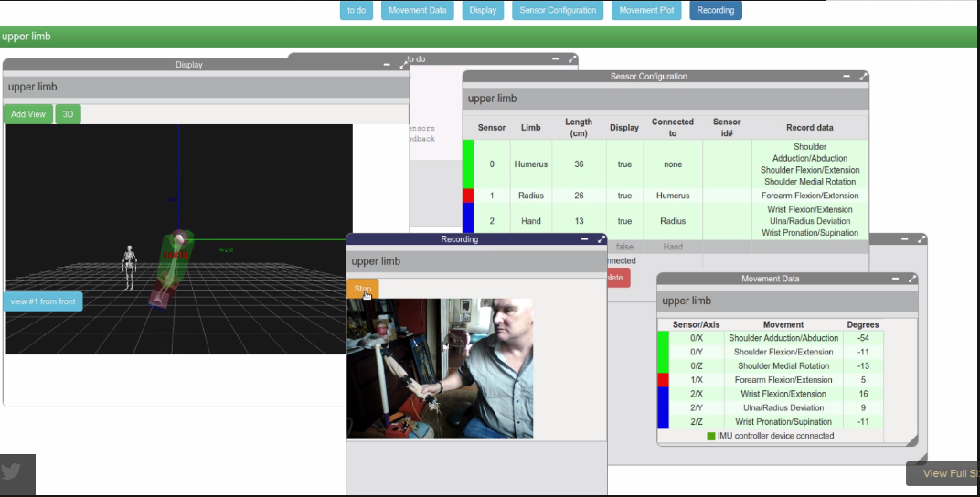Click the red swatch of sensor 1 Radius row
Viewport: 980px width, 497px height.
click(468, 196)
